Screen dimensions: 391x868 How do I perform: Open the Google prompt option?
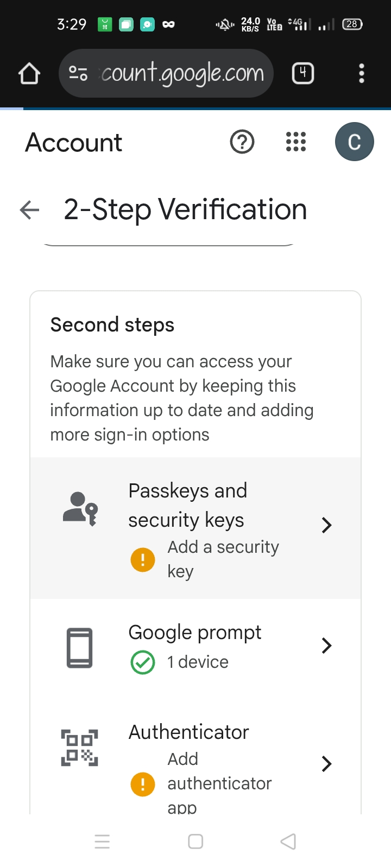click(x=195, y=633)
